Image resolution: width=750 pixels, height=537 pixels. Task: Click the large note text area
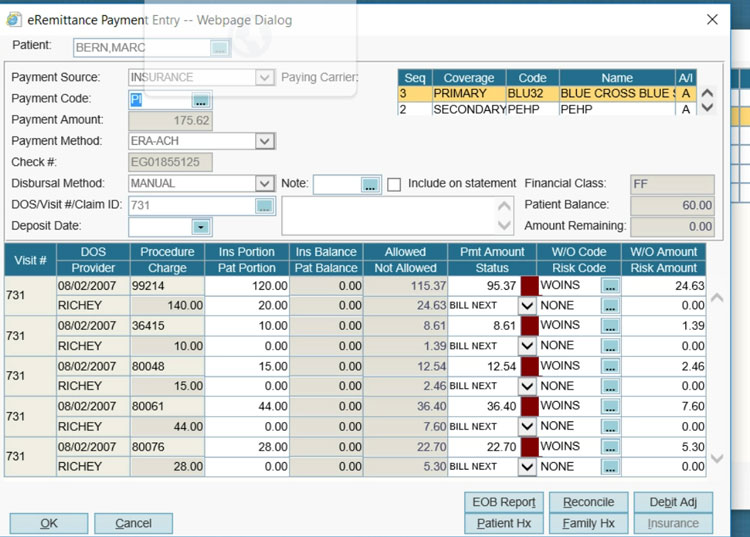pyautogui.click(x=389, y=216)
